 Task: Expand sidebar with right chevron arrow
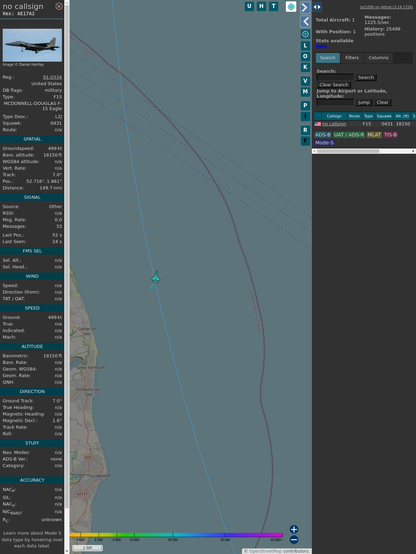[x=305, y=7]
